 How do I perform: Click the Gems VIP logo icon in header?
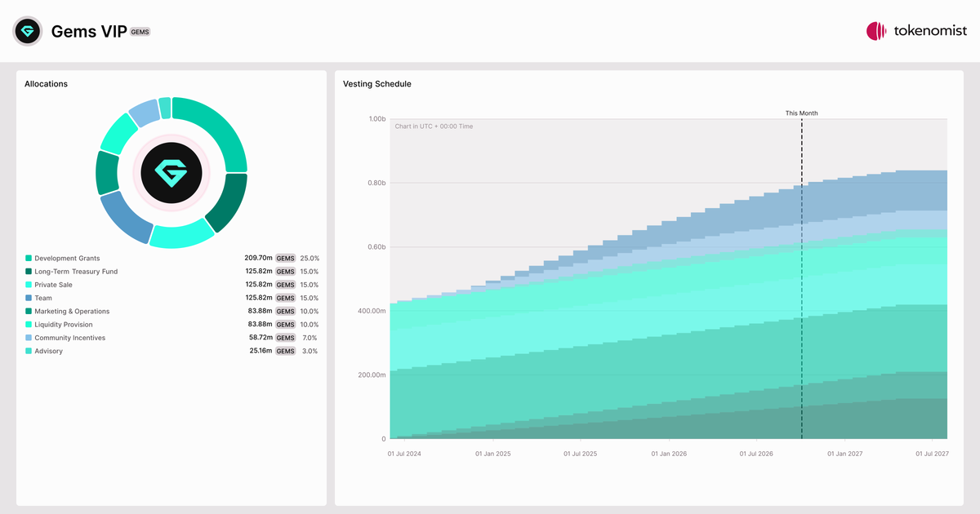(28, 31)
